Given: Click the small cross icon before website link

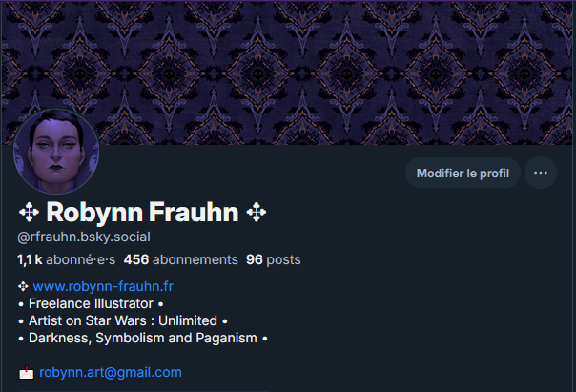Looking at the screenshot, I should (x=23, y=286).
